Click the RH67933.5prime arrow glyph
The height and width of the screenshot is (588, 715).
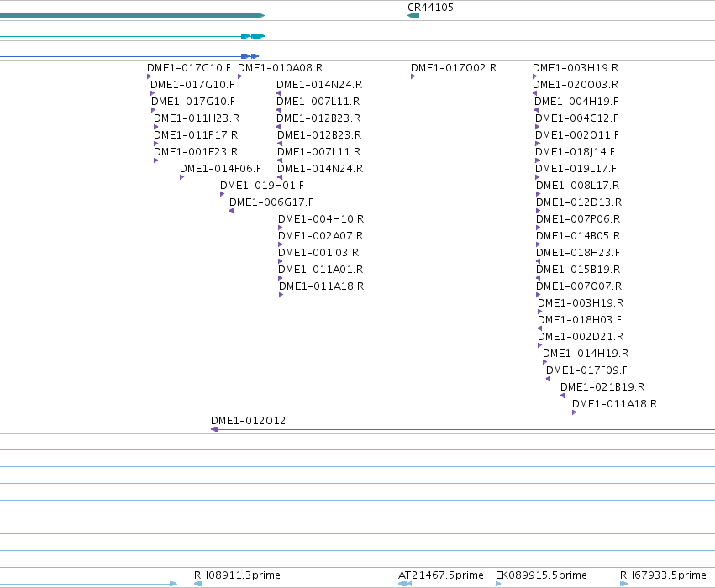(x=623, y=584)
